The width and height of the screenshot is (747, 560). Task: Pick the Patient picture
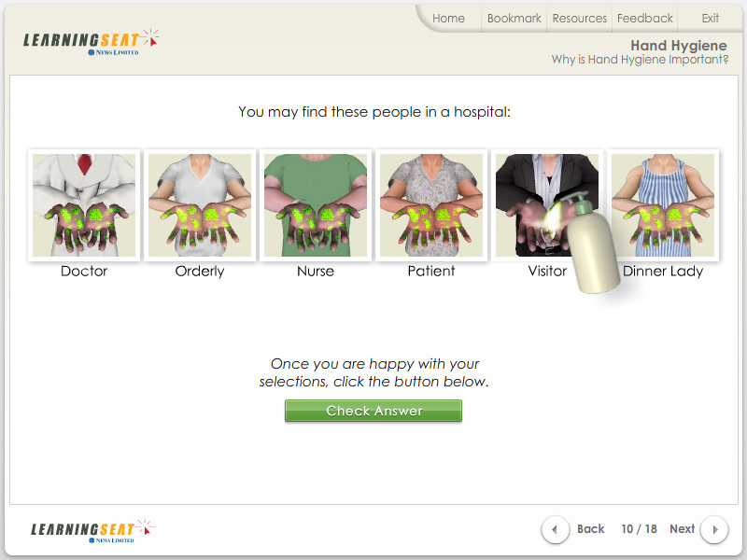tap(431, 205)
